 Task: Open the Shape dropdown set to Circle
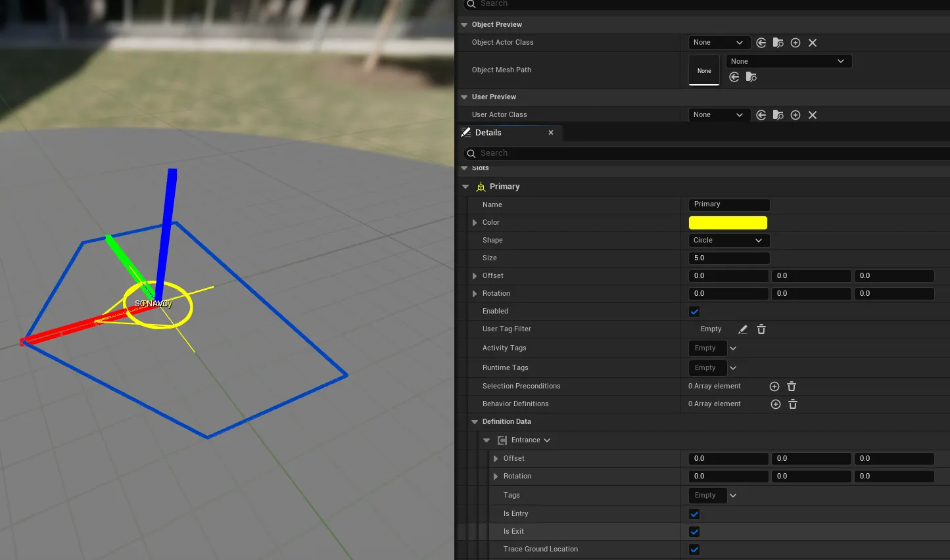pyautogui.click(x=728, y=241)
